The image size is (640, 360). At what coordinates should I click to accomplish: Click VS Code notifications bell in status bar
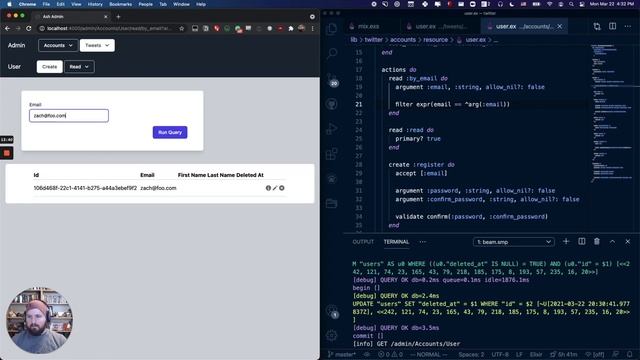click(x=630, y=354)
